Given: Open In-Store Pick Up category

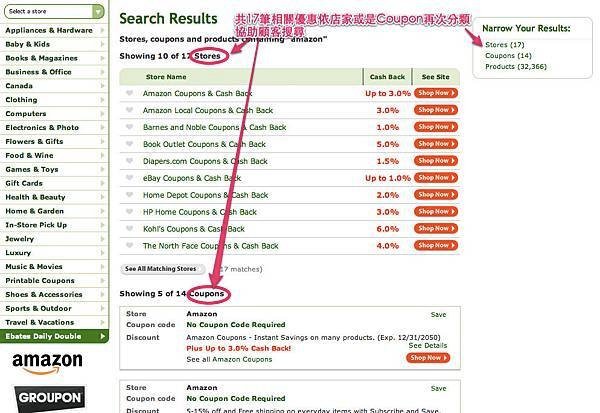Looking at the screenshot, I should point(54,225).
